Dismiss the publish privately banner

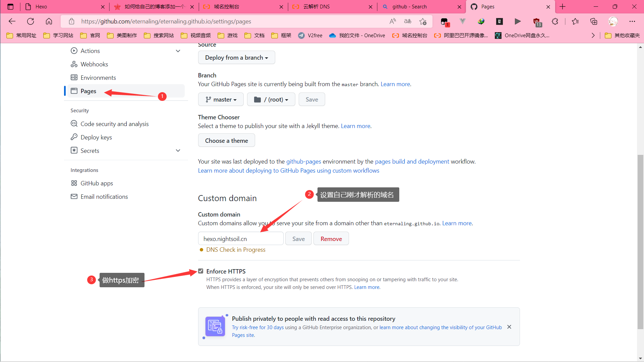click(509, 327)
